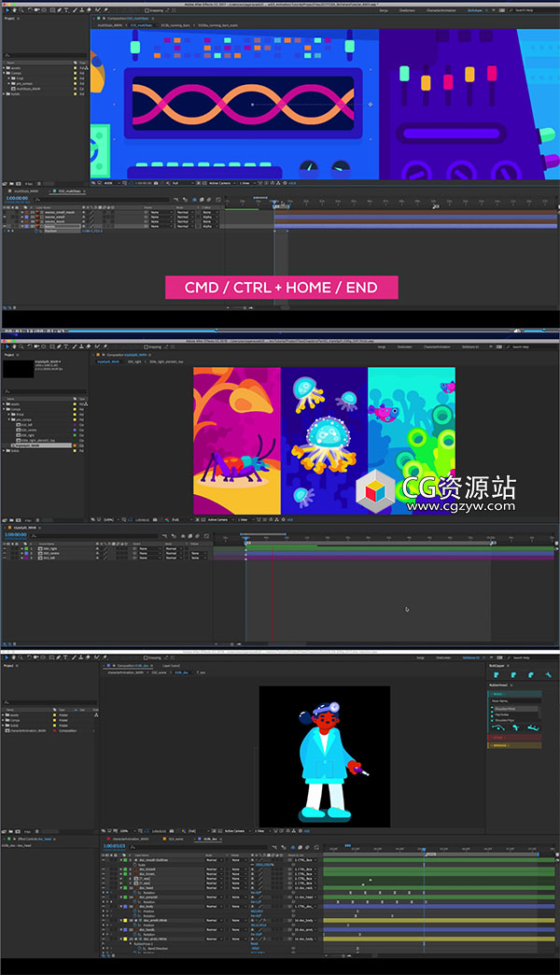Select the Hand tool in the multiStats window
The height and width of the screenshot is (975, 560).
coord(14,10)
